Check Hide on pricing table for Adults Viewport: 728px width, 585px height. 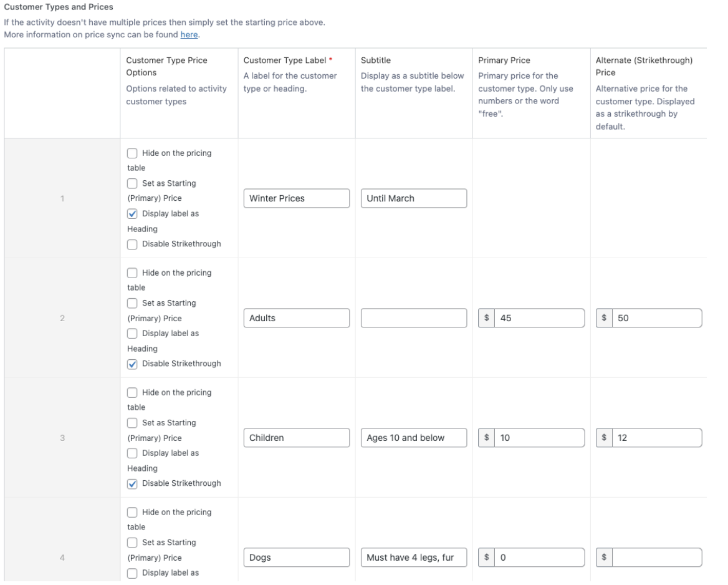(x=132, y=273)
